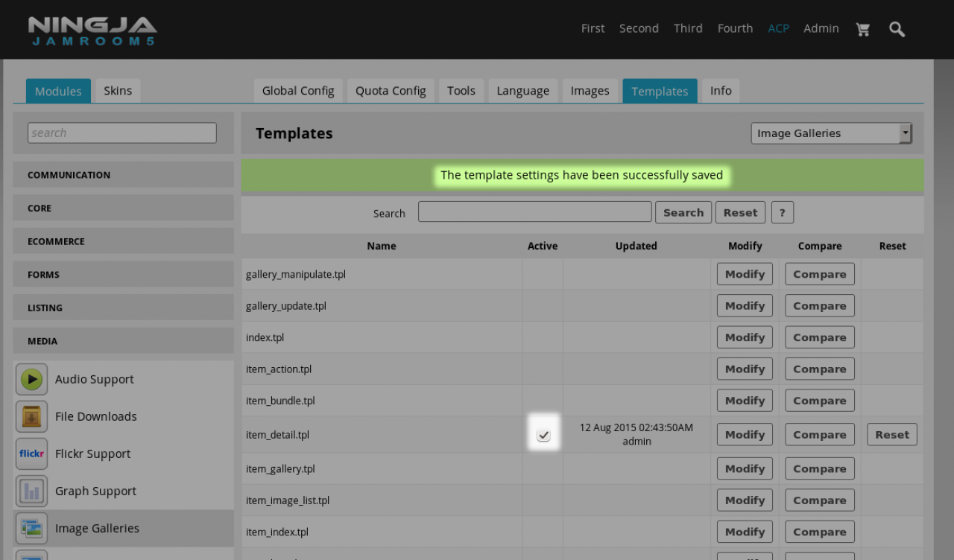Open the Graph Support module
Viewport: 954px width, 560px height.
pyautogui.click(x=95, y=491)
